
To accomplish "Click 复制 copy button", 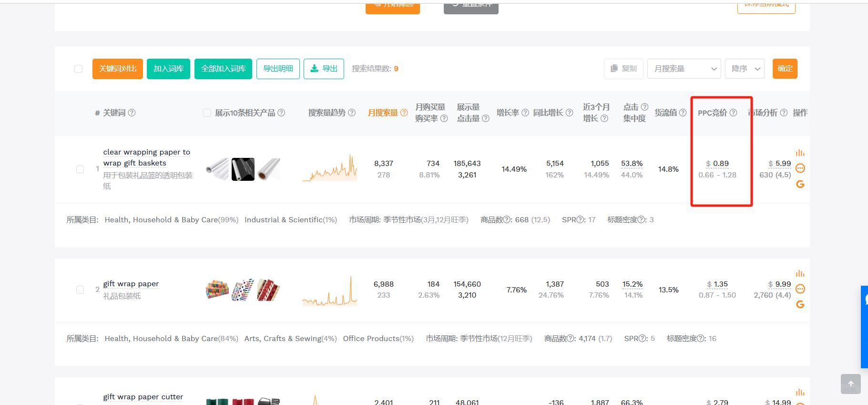I will (624, 69).
